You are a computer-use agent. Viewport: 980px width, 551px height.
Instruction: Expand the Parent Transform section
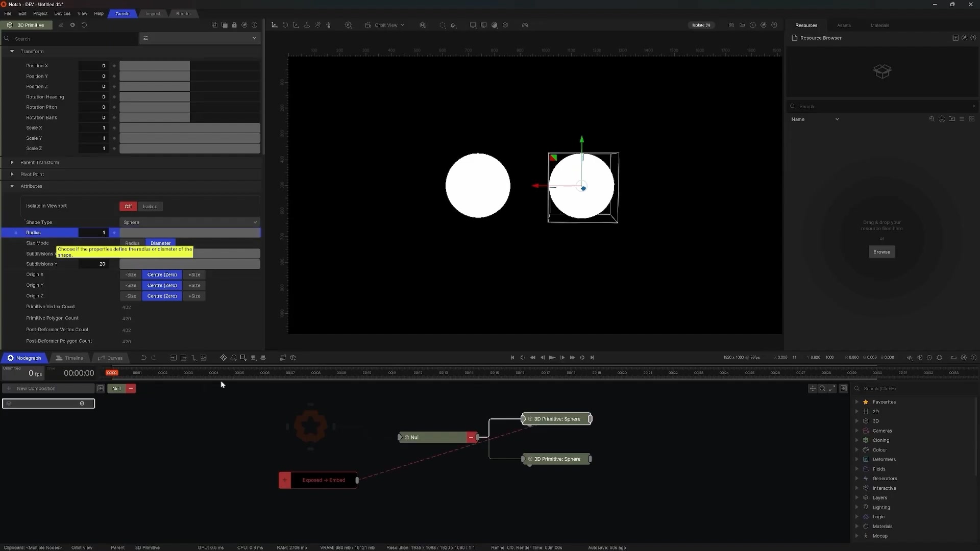(x=12, y=163)
